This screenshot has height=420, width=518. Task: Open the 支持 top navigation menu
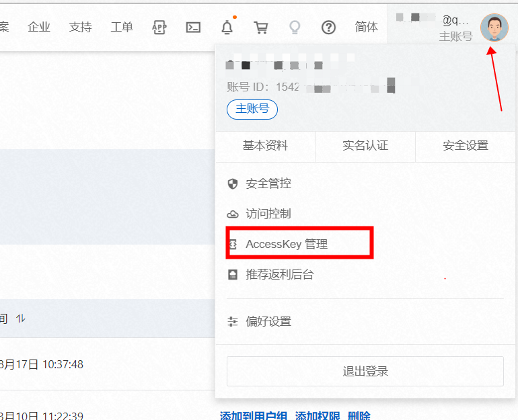pos(80,28)
